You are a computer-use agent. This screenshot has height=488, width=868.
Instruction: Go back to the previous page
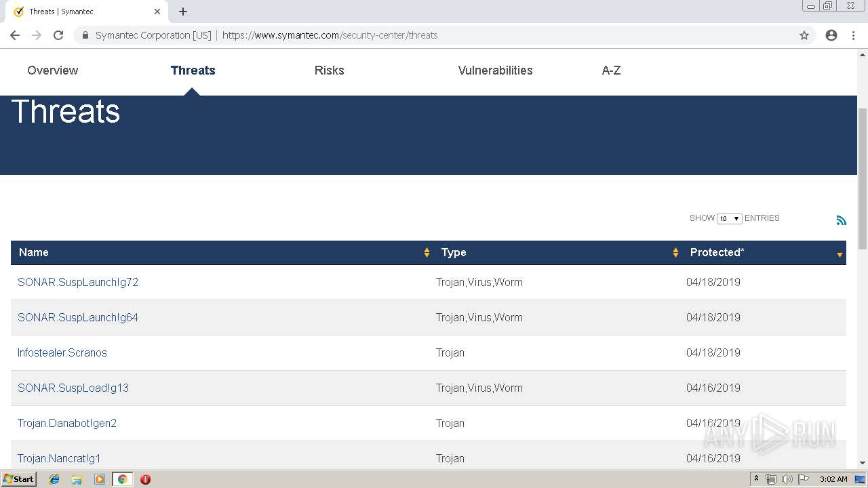coord(15,35)
